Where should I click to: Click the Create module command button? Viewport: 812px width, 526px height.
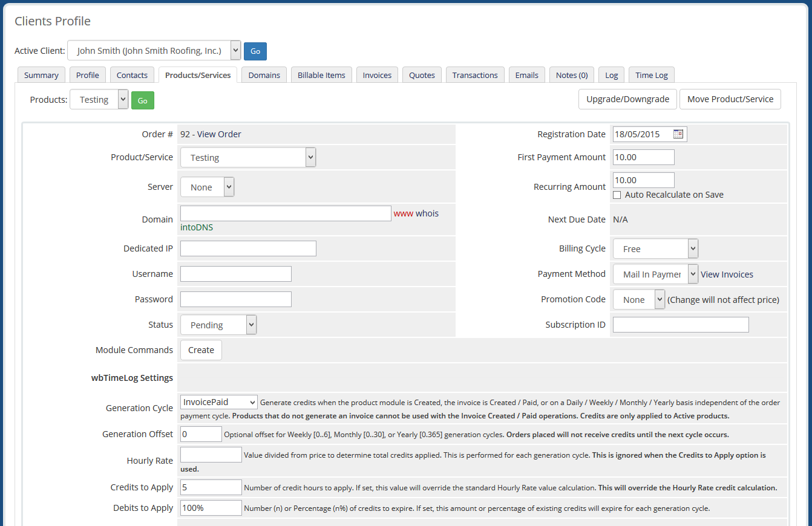(x=200, y=349)
